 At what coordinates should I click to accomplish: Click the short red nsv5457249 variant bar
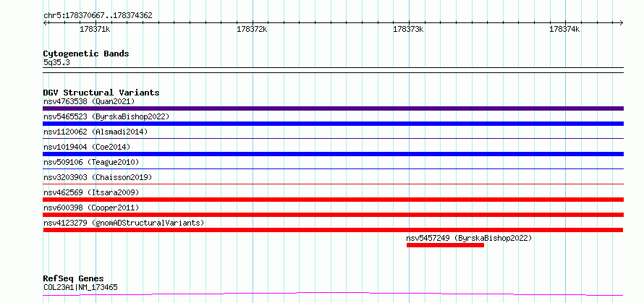[x=445, y=245]
